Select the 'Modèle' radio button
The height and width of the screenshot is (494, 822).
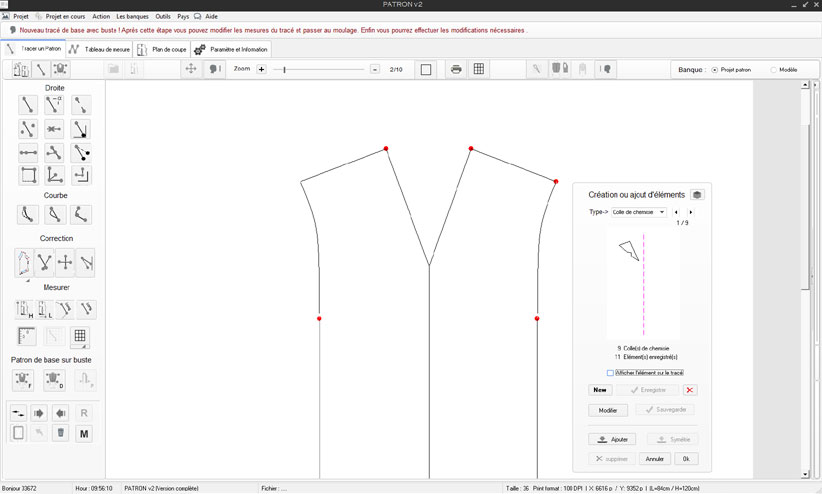773,69
